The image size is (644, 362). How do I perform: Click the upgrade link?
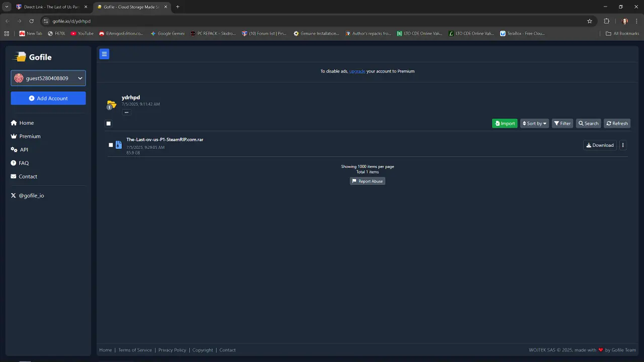coord(357,71)
